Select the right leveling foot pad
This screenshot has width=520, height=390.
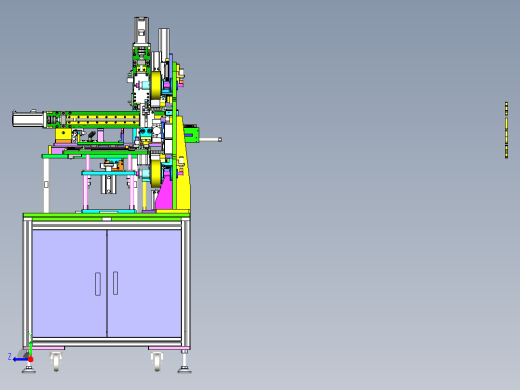[184, 369]
